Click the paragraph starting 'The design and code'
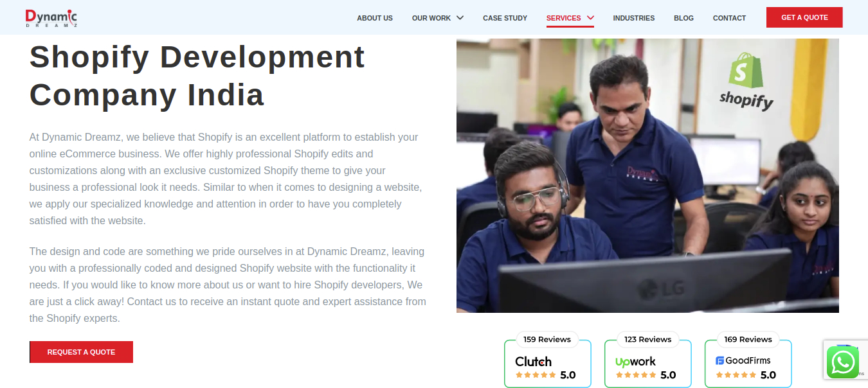Viewport: 868px width, 388px height. (228, 285)
